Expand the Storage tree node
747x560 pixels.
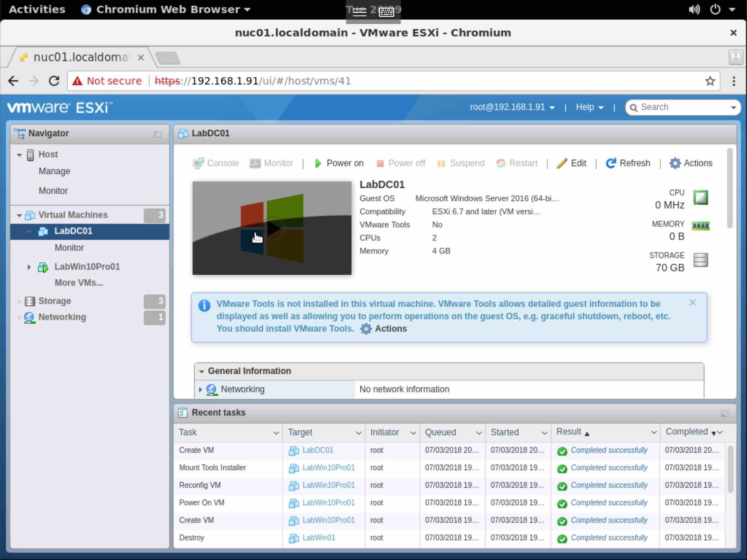pos(19,301)
